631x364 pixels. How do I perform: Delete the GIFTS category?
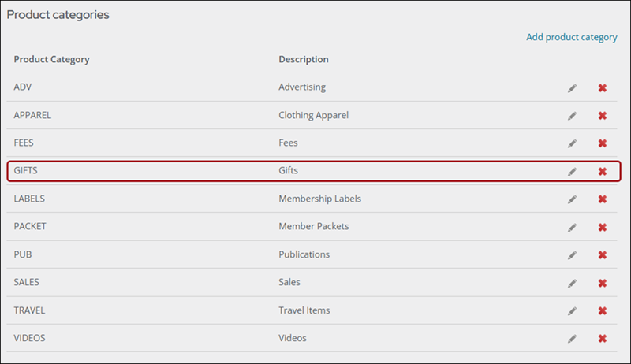(602, 172)
